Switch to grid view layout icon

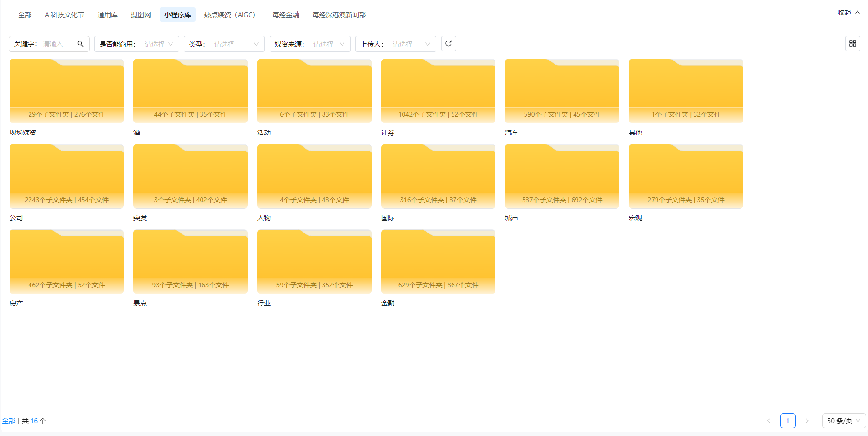coord(853,43)
